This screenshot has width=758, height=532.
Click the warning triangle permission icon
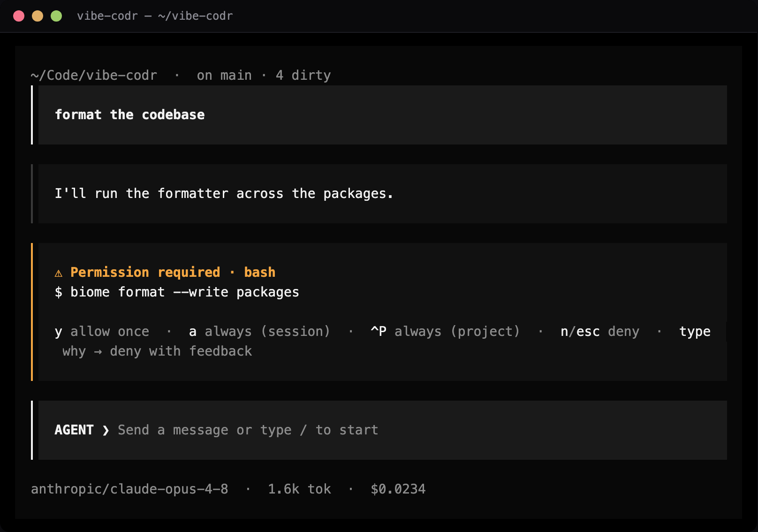point(58,273)
